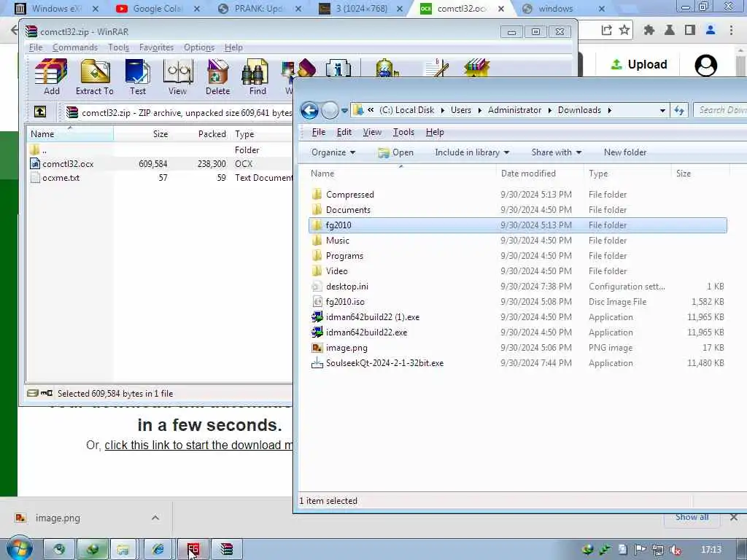Click Explorer Back navigation button
Screen dimensions: 747x560
309,111
